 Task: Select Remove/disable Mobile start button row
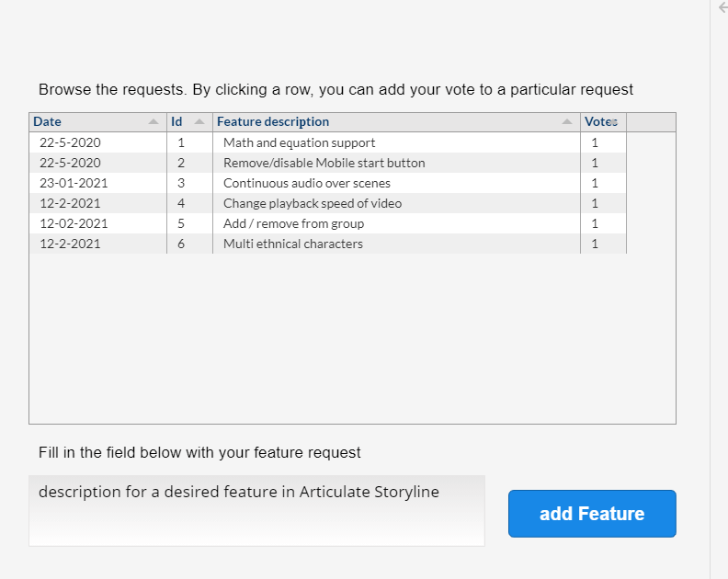(x=324, y=163)
